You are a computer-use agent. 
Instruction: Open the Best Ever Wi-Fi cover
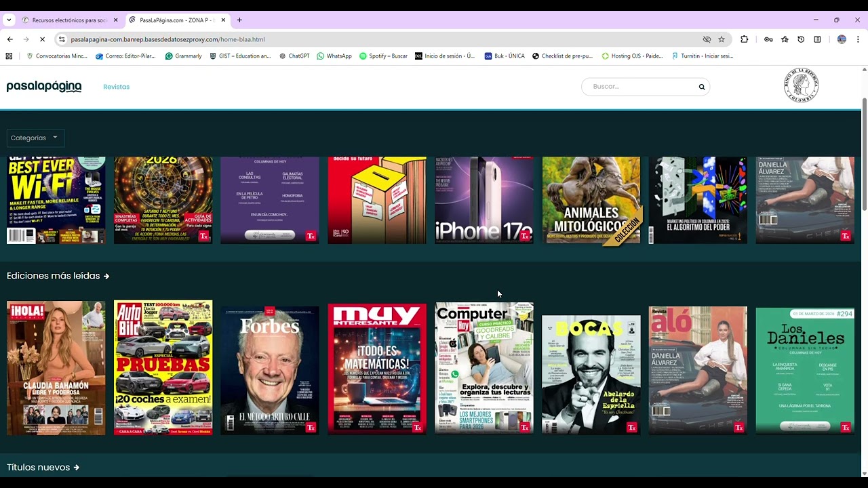56,201
